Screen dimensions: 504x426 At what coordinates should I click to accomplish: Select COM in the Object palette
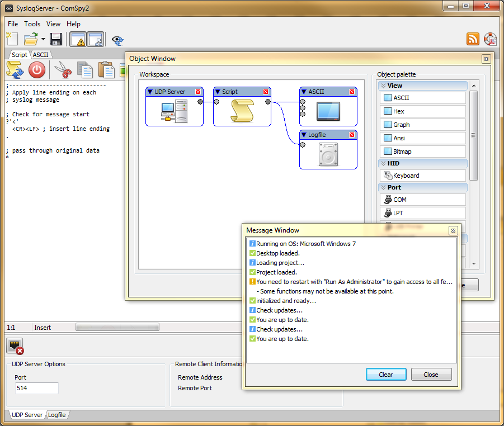tap(423, 200)
